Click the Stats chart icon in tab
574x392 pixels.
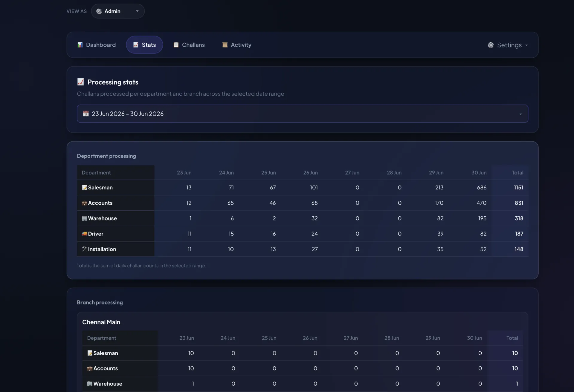[x=136, y=45]
